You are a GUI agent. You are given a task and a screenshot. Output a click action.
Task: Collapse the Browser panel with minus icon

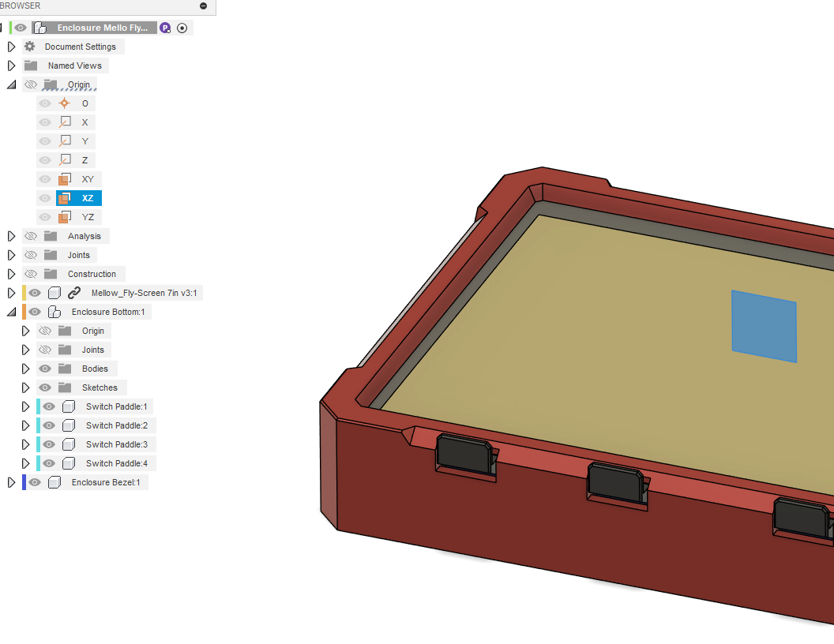pyautogui.click(x=203, y=6)
